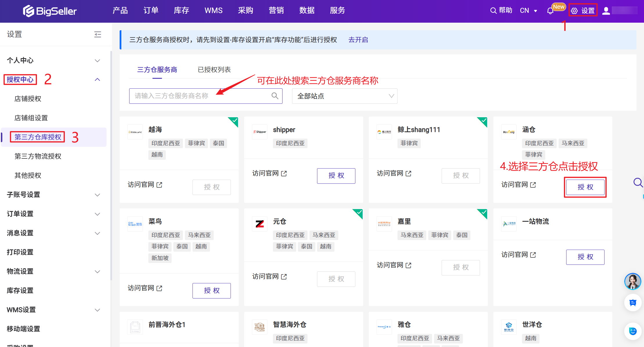Viewport: 644px width, 347px height.
Task: Focus the 三方仓服务商名称 search field
Action: pyautogui.click(x=206, y=96)
